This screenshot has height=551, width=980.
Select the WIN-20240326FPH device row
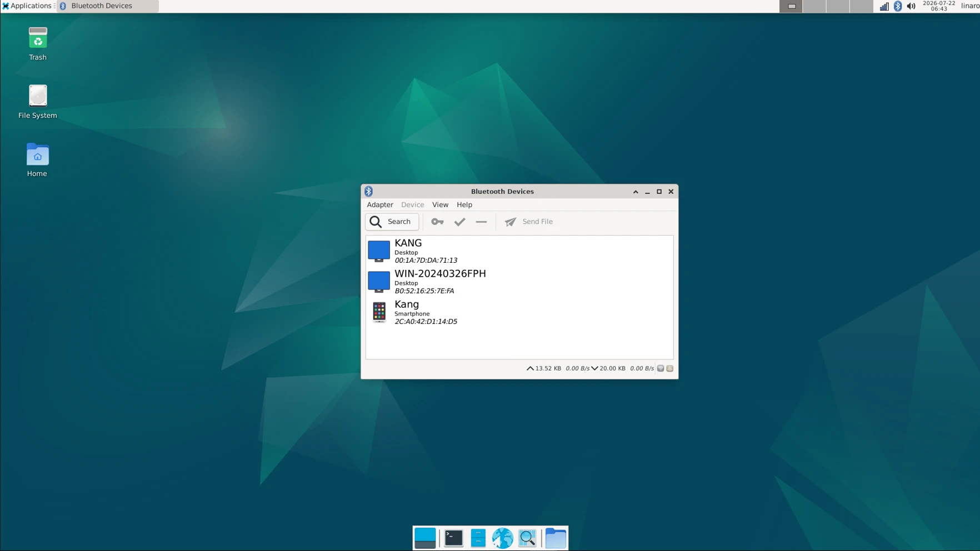[519, 282]
